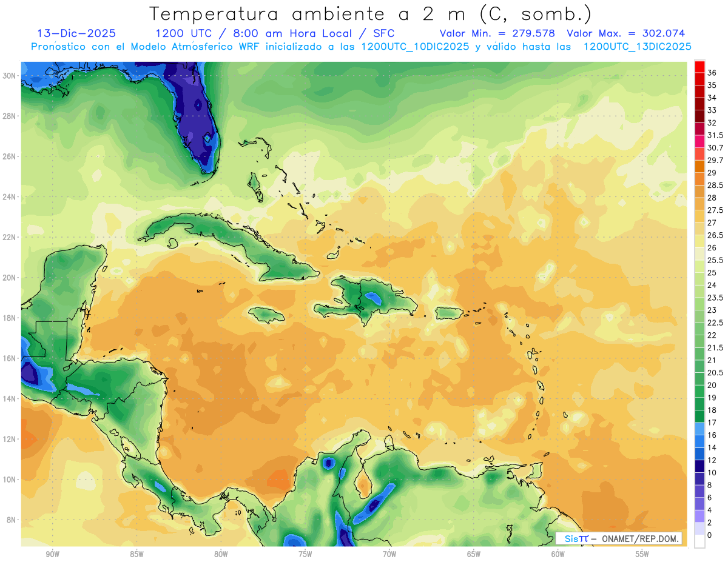This screenshot has width=728, height=562.
Task: Select legend value "29"
Action: coord(712,173)
